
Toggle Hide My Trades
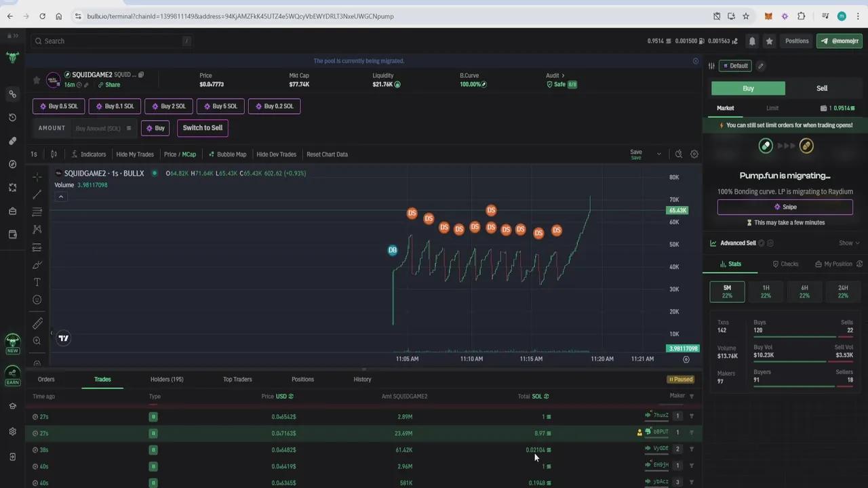pyautogui.click(x=135, y=155)
